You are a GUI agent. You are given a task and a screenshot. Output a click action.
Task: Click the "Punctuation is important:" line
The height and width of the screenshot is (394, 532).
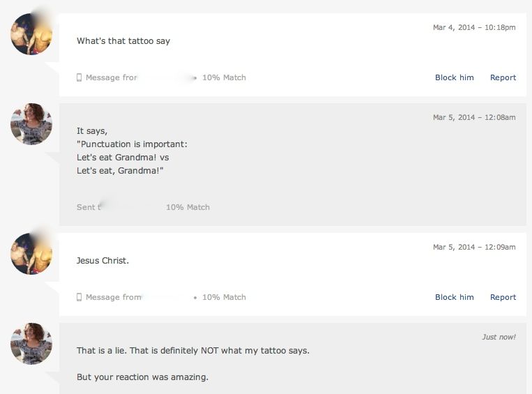132,144
